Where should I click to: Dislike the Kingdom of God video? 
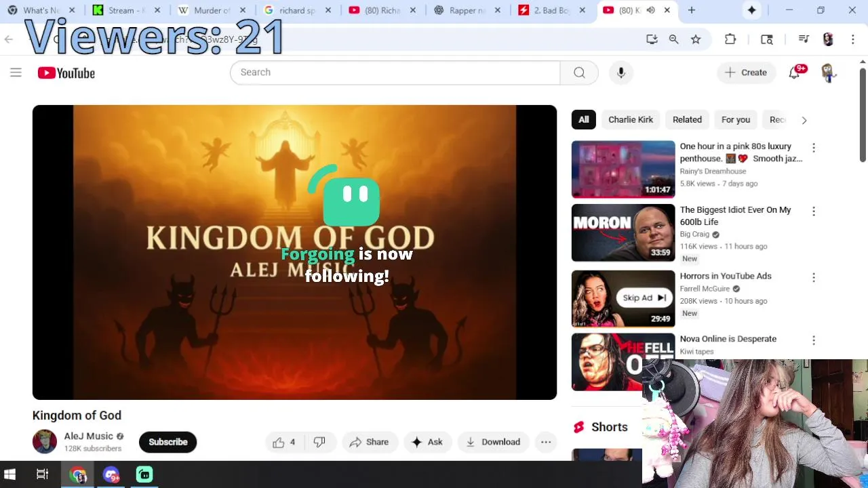coord(319,442)
